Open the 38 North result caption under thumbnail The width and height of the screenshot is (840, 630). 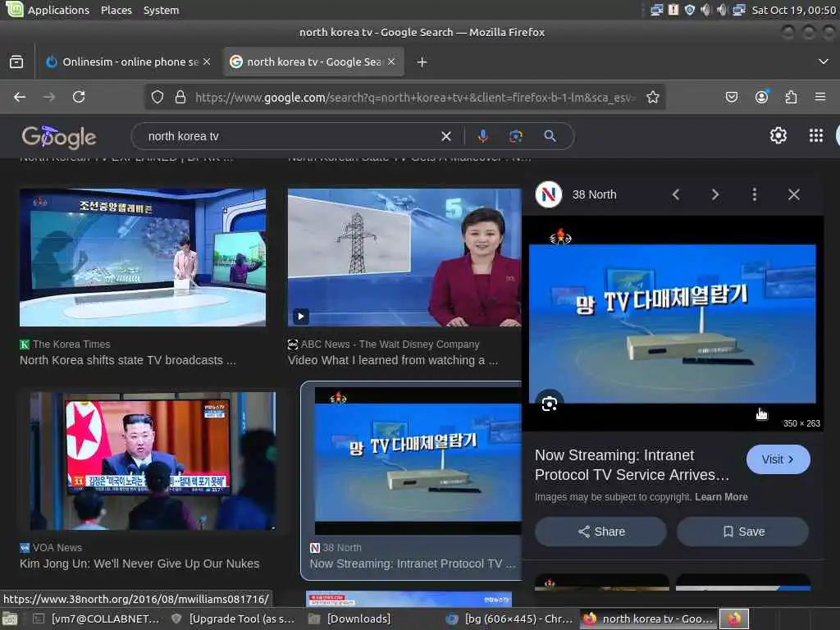(413, 564)
